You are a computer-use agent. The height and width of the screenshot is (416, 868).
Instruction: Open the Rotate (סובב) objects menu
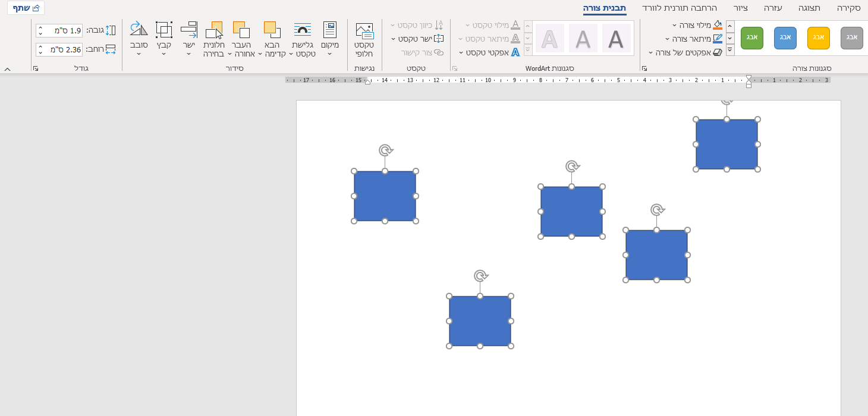coord(139,39)
